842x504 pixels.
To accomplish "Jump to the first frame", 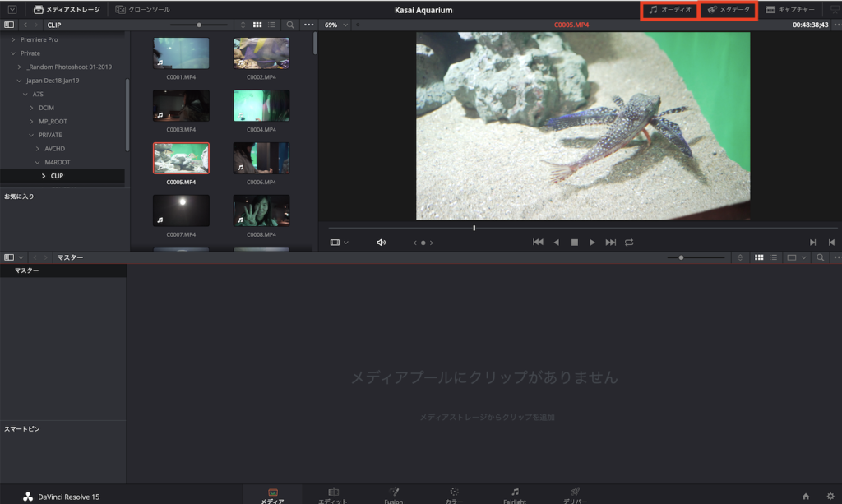I will 538,243.
